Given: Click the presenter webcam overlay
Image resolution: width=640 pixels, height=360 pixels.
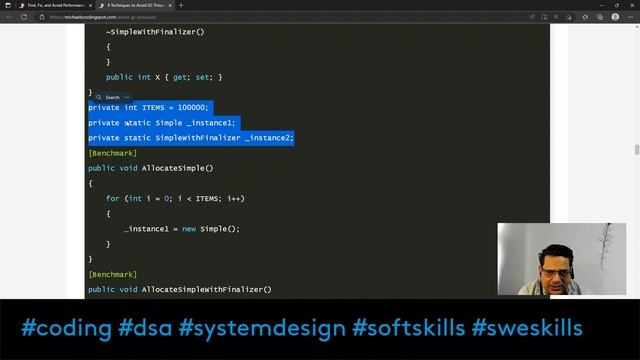Looking at the screenshot, I should 562,259.
